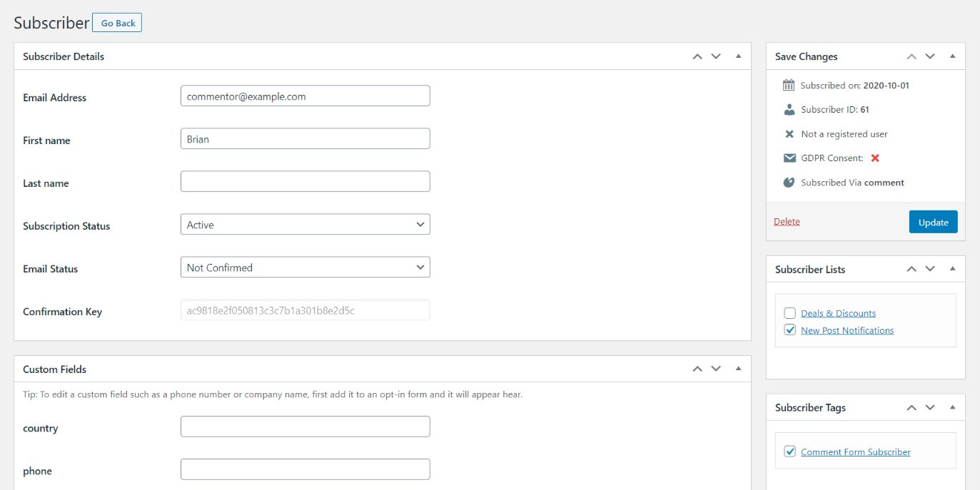Image resolution: width=980 pixels, height=490 pixels.
Task: Click the Subscribed Via comment text
Action: click(x=852, y=183)
